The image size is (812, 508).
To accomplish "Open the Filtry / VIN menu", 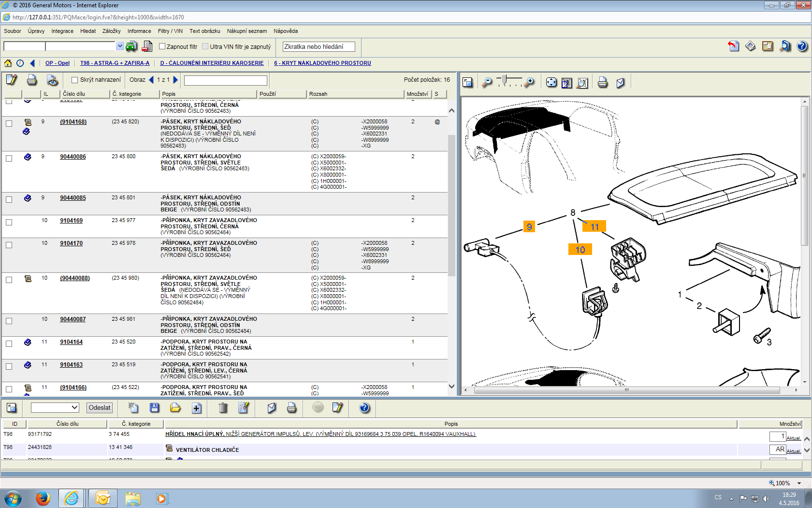I will (170, 31).
